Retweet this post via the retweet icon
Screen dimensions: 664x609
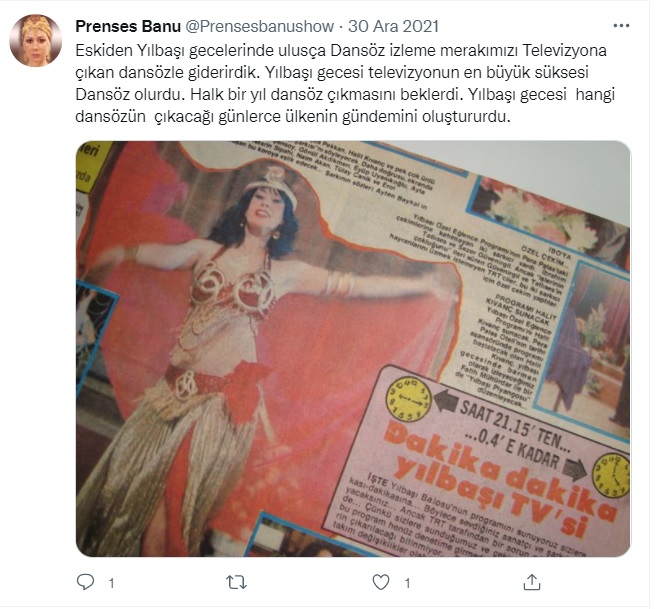[x=236, y=582]
